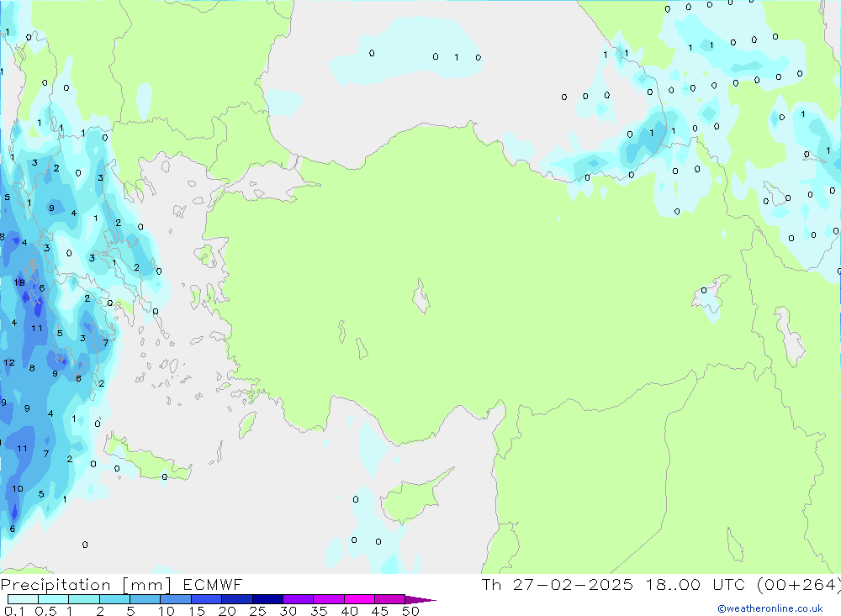Select the 2–5 mm legend color box
This screenshot has width=841, height=616.
click(x=114, y=599)
